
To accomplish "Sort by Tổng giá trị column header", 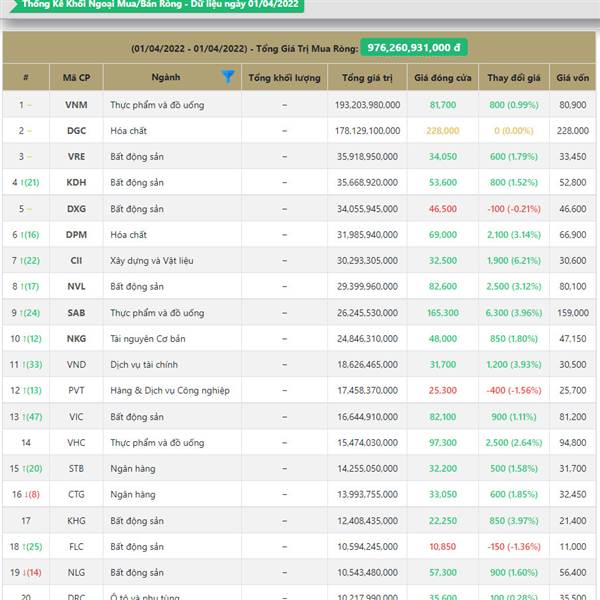I will click(x=367, y=78).
